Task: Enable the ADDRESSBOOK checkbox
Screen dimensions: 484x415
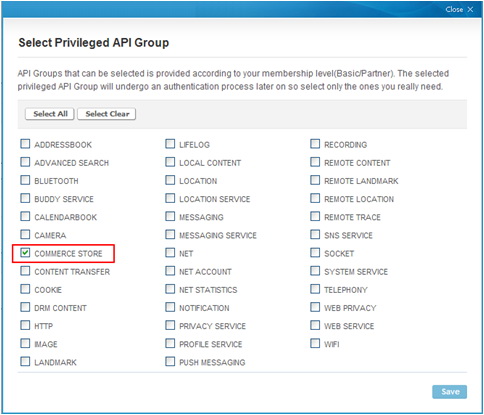Action: [25, 144]
